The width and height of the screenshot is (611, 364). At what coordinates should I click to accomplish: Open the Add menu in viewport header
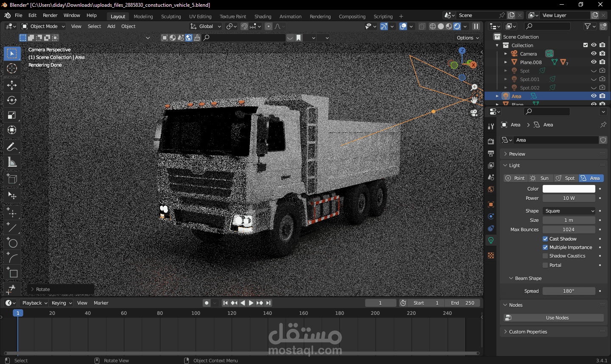pos(111,26)
